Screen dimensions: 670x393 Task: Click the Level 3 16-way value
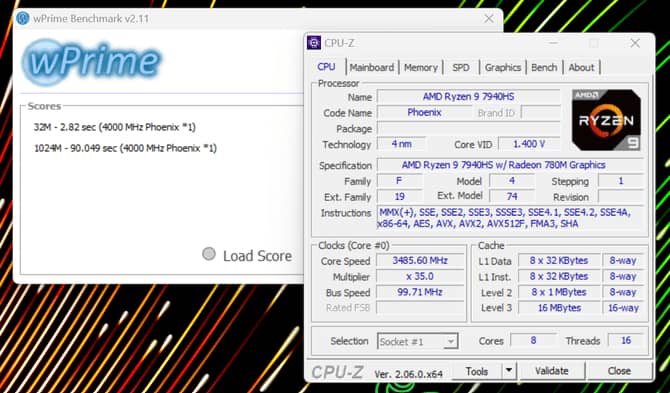pyautogui.click(x=623, y=308)
